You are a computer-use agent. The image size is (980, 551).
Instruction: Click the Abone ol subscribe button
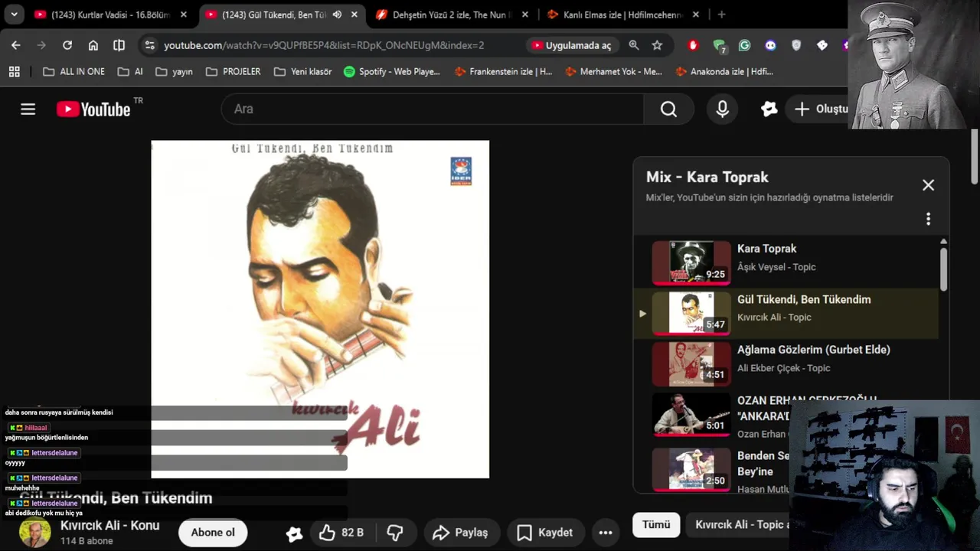(x=213, y=533)
